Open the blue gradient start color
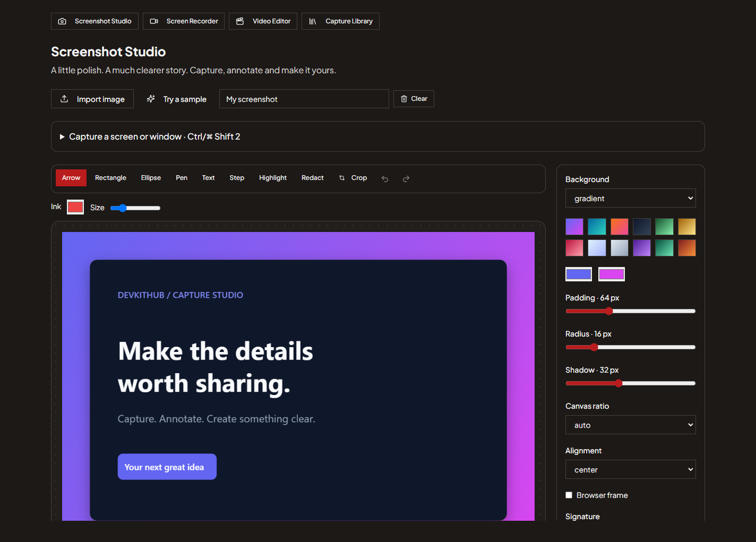This screenshot has height=542, width=756. coord(579,274)
